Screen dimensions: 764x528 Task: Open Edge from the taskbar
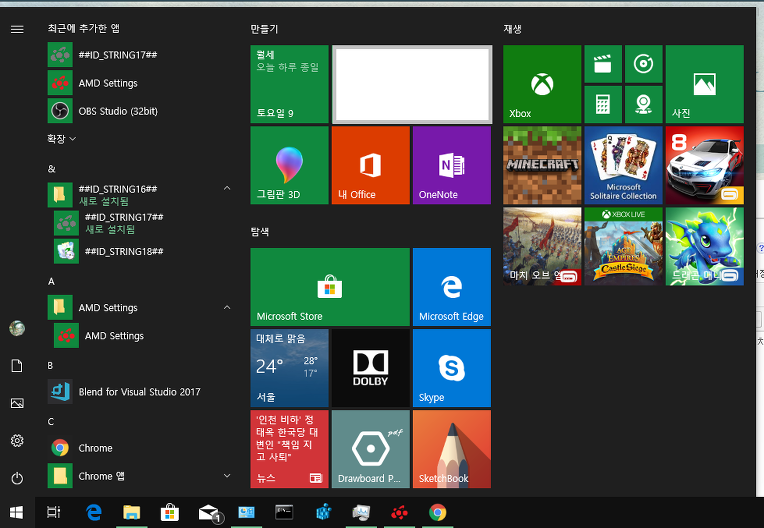click(94, 512)
